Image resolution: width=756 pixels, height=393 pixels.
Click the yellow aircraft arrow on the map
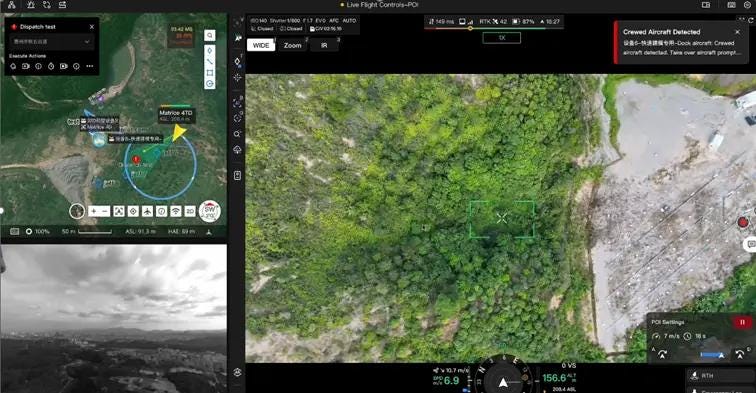click(179, 133)
